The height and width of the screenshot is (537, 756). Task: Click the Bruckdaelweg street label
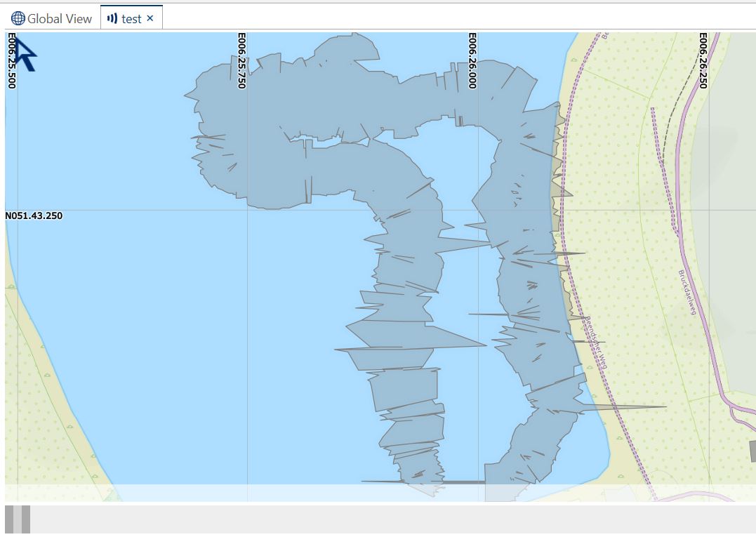686,292
